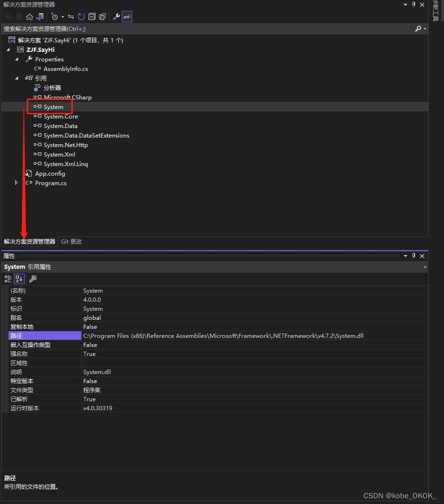Toggle the Preview Selected Items button
This screenshot has width=444, height=504.
pos(127,17)
